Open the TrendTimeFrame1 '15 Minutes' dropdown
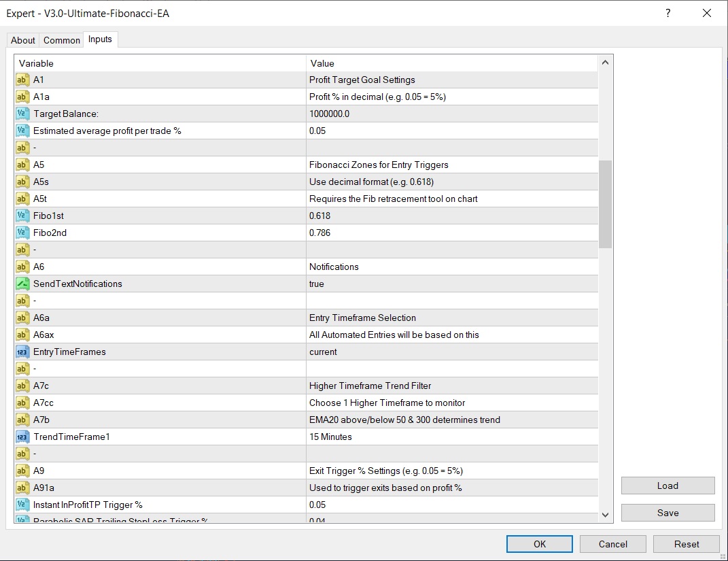Screen dimensions: 728x561 [452, 437]
